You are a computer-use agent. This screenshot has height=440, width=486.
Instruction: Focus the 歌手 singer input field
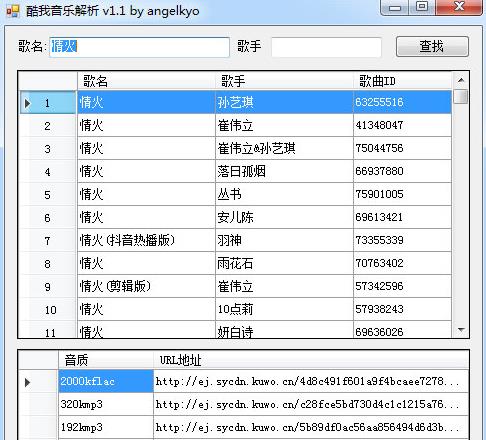pyautogui.click(x=326, y=47)
